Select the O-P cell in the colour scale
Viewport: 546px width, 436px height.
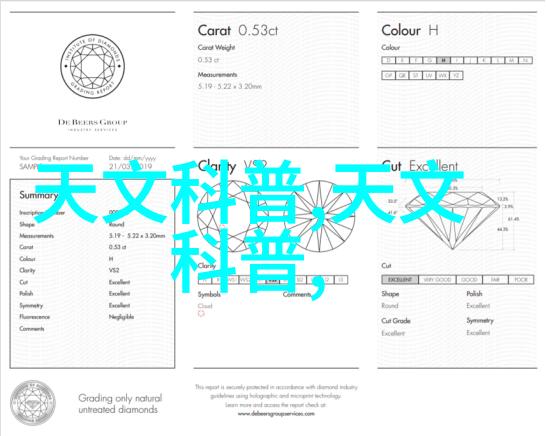coord(389,75)
